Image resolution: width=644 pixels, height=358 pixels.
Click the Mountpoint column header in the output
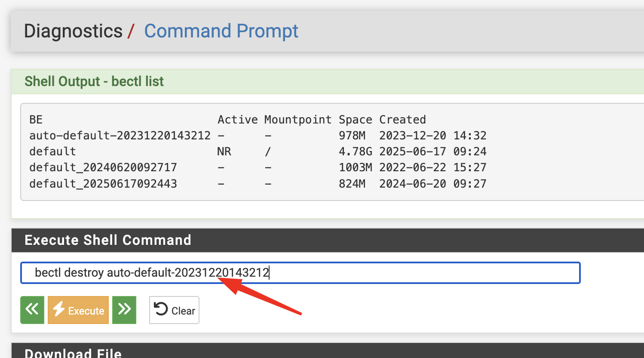click(x=298, y=120)
